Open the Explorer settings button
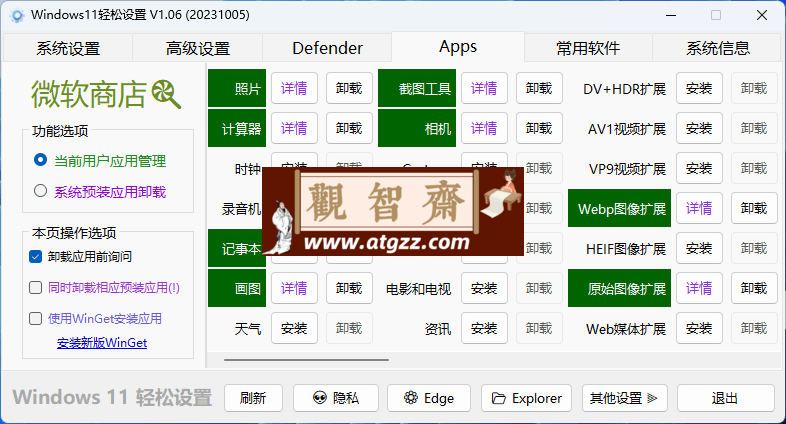Image resolution: width=786 pixels, height=424 pixels. pos(526,398)
